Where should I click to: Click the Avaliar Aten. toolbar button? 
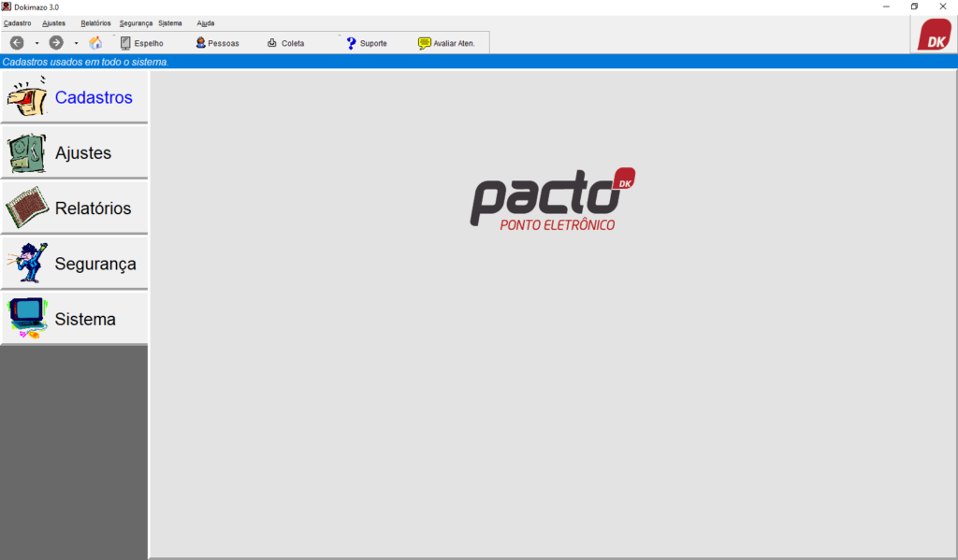tap(446, 43)
